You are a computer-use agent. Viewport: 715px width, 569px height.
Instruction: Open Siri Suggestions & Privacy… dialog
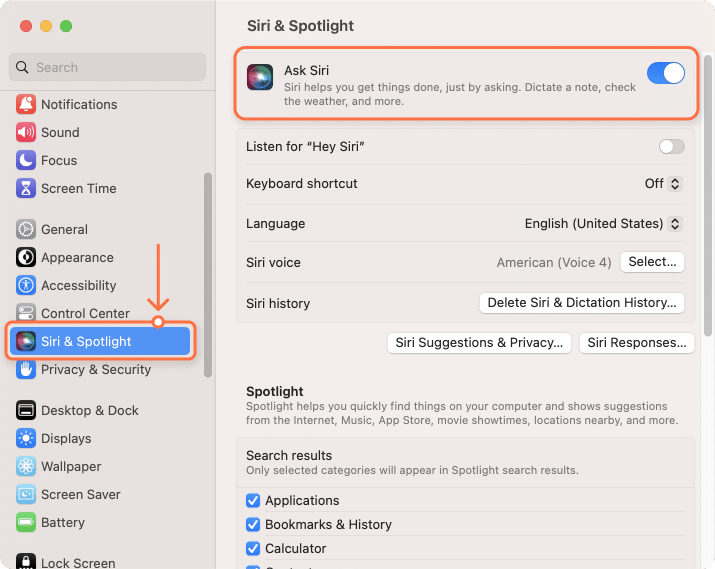(x=479, y=343)
